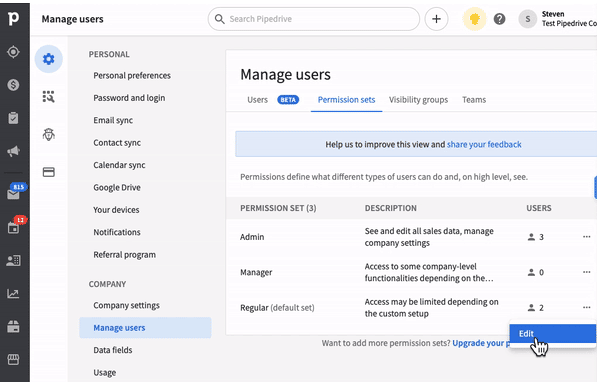Viewport: 597px width, 382px height.
Task: Open Contact sync settings
Action: click(117, 143)
